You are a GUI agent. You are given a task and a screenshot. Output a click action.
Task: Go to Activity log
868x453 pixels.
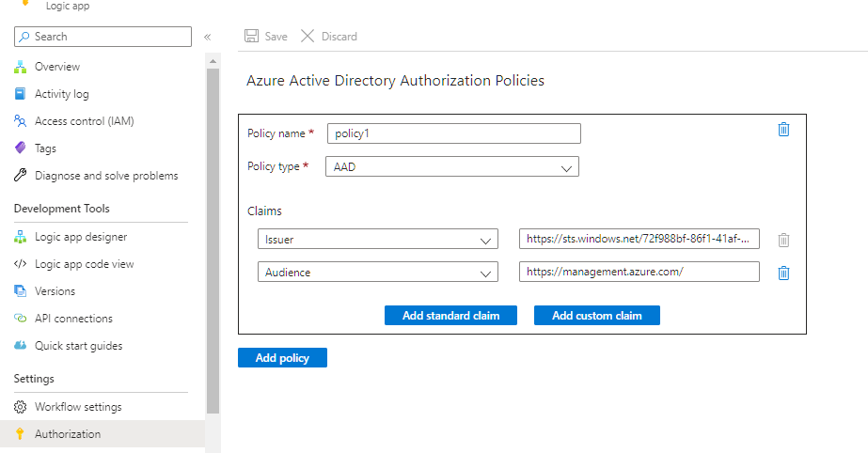point(61,94)
